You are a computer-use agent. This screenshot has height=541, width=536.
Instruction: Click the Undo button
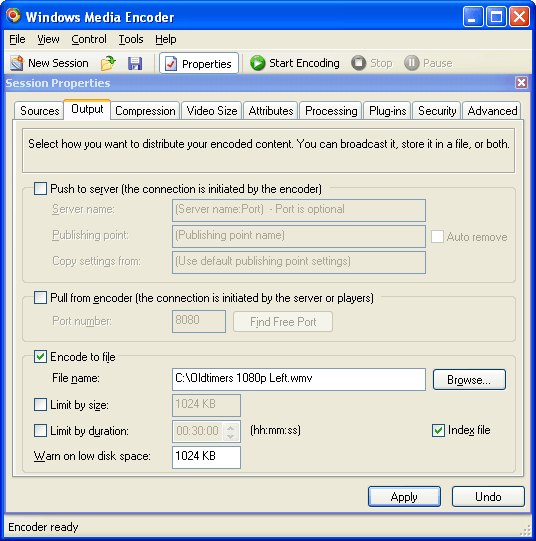click(x=488, y=496)
